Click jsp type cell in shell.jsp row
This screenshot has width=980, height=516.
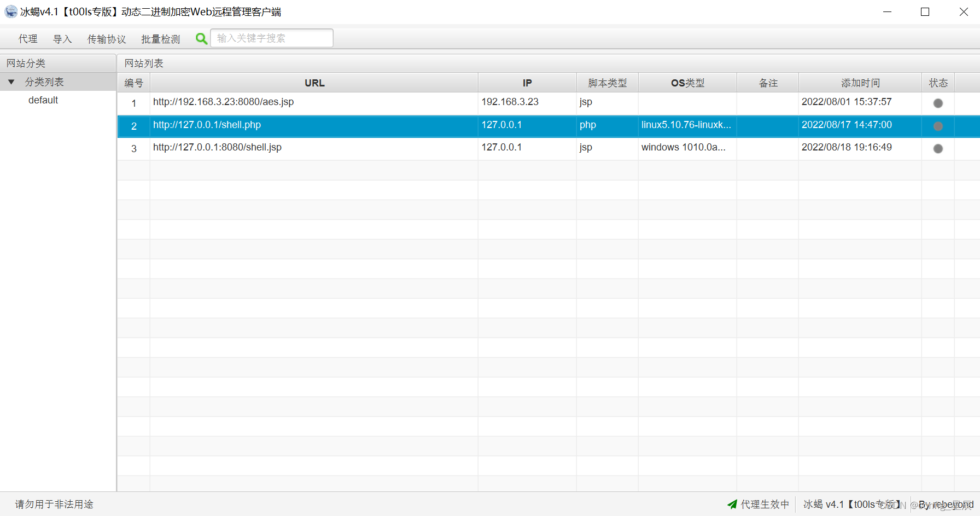[608, 148]
